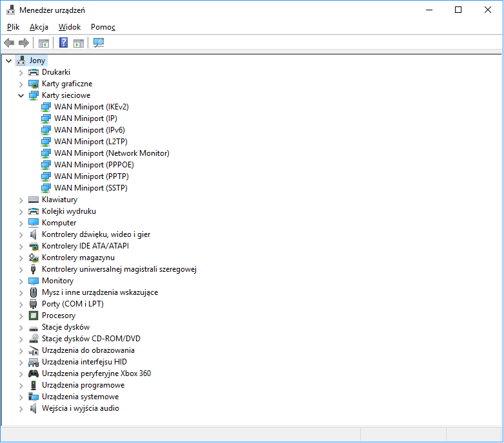The image size is (504, 443).
Task: Expand the Komputer category
Action: pyautogui.click(x=21, y=223)
